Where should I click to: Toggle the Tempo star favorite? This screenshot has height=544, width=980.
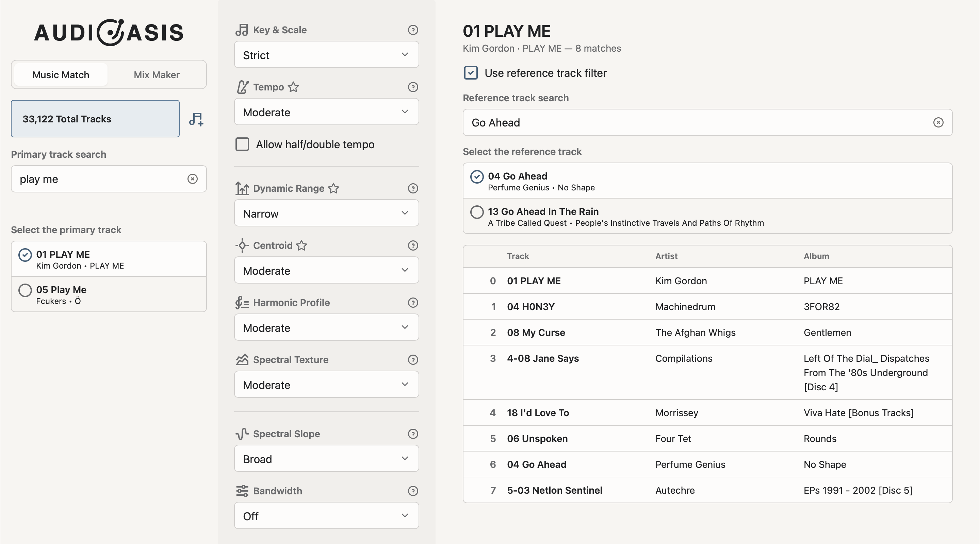tap(293, 87)
